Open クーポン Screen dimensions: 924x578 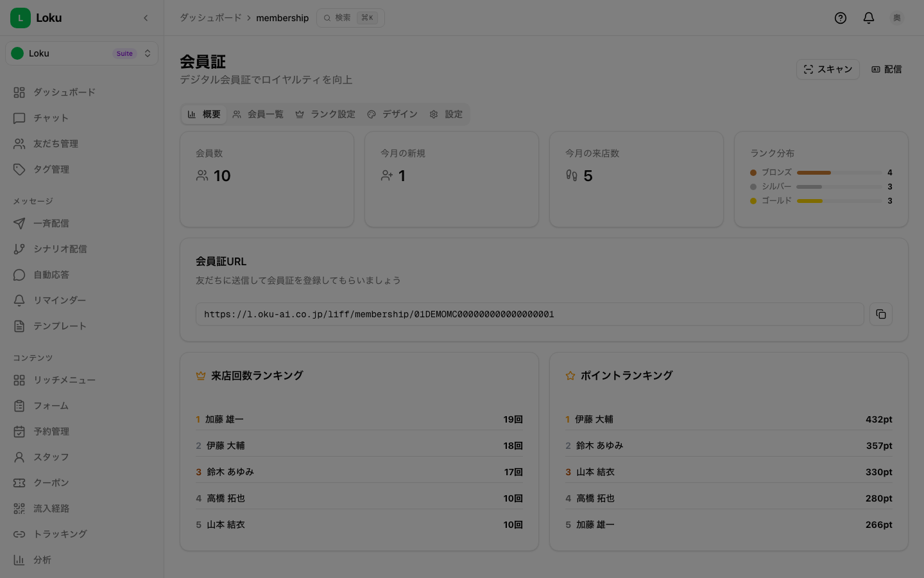81,483
